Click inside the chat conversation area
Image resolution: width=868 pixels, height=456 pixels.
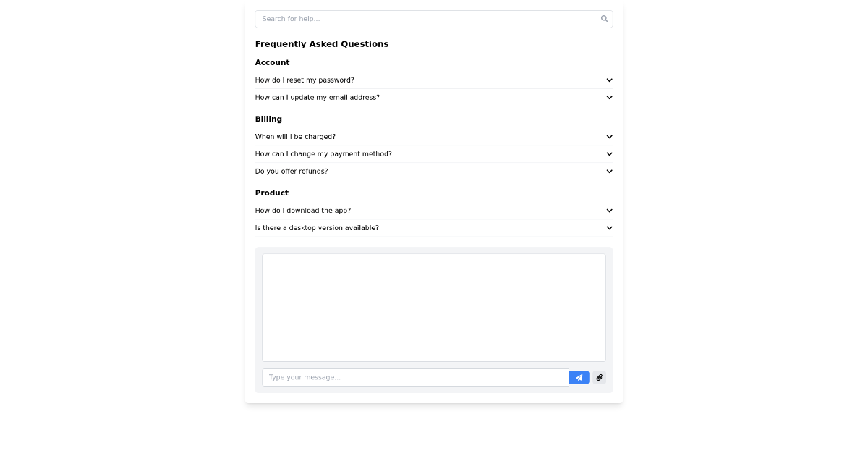click(x=434, y=307)
